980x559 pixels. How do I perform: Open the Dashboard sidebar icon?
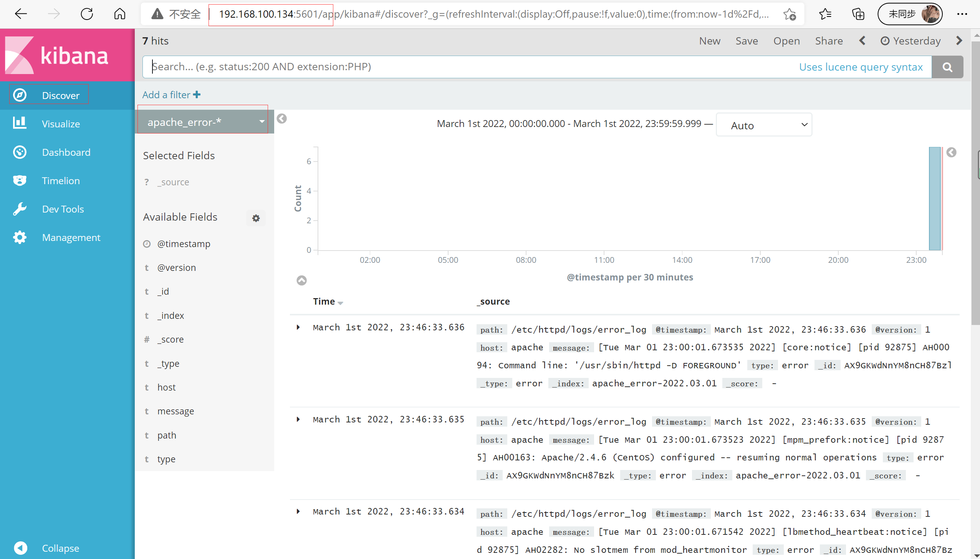pyautogui.click(x=20, y=152)
